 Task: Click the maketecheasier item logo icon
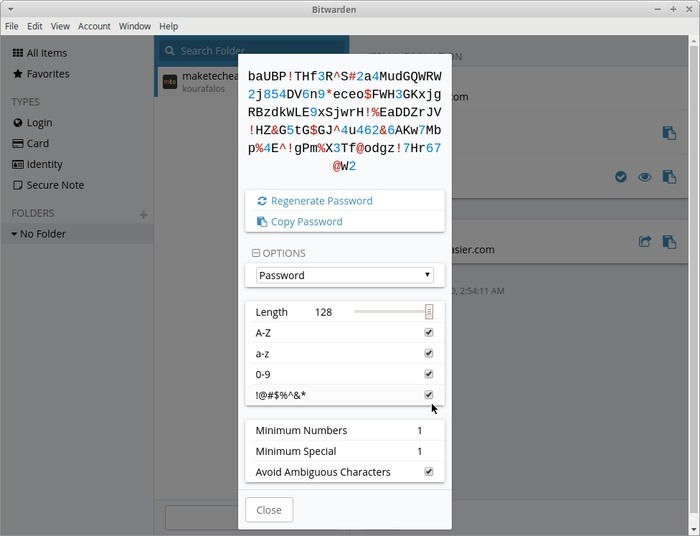(x=170, y=82)
